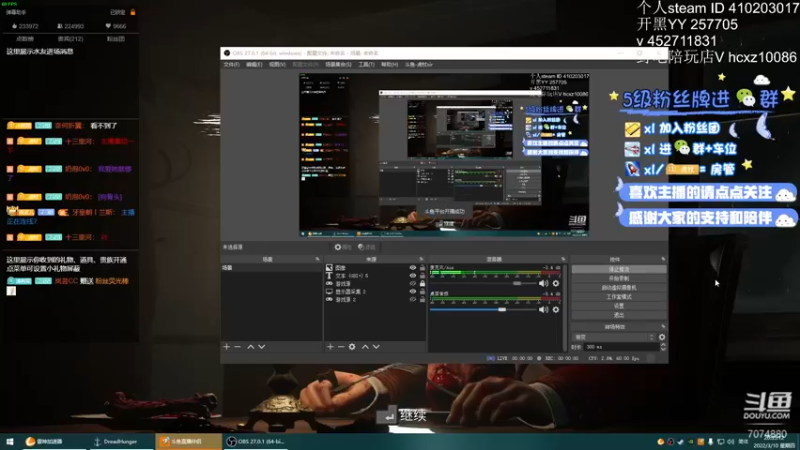This screenshot has height=450, width=800.
Task: Increase transition duration with up arrow
Action: click(663, 345)
